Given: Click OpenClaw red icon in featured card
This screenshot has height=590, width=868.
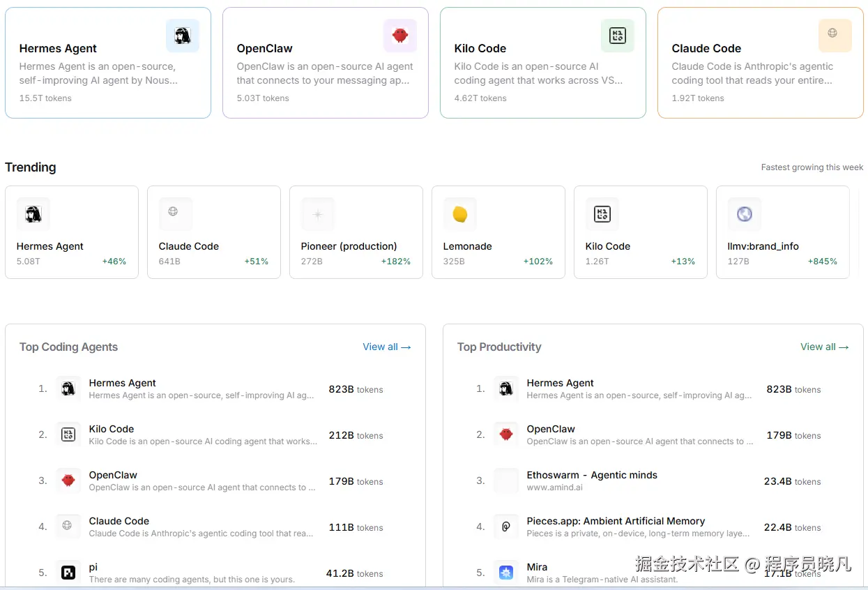Looking at the screenshot, I should coord(400,36).
